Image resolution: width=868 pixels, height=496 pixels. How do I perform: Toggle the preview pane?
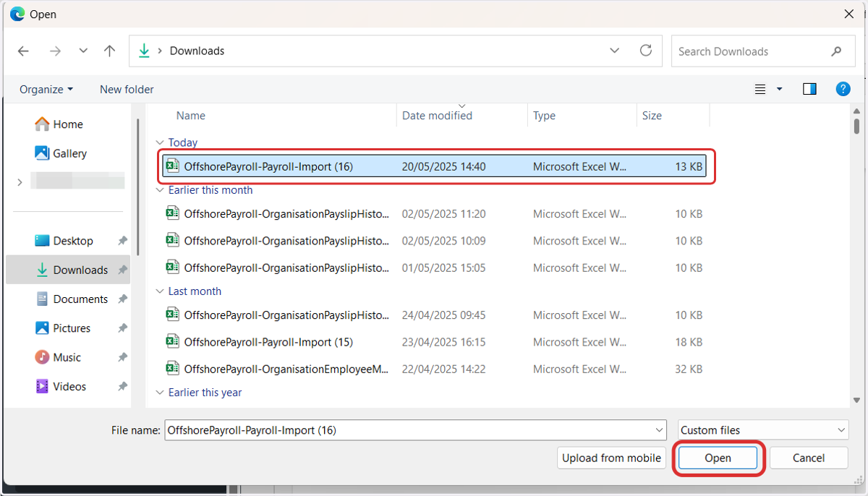[x=809, y=90]
